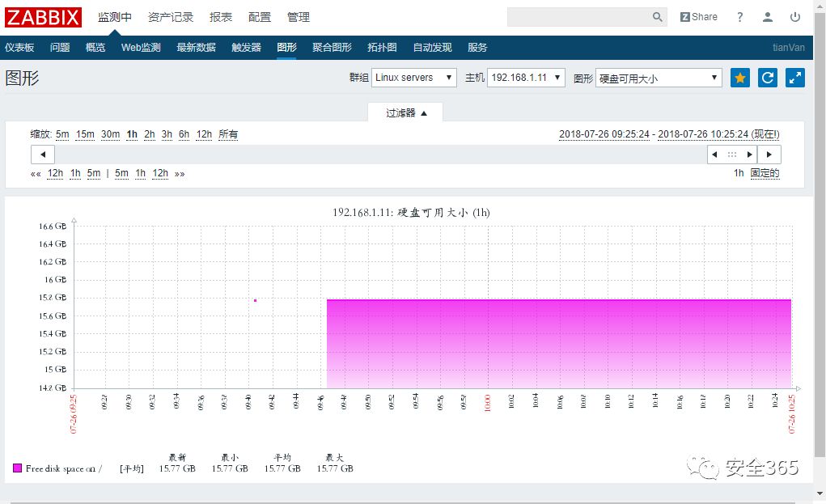Set zoom to 12h
826x504 pixels.
pyautogui.click(x=204, y=134)
